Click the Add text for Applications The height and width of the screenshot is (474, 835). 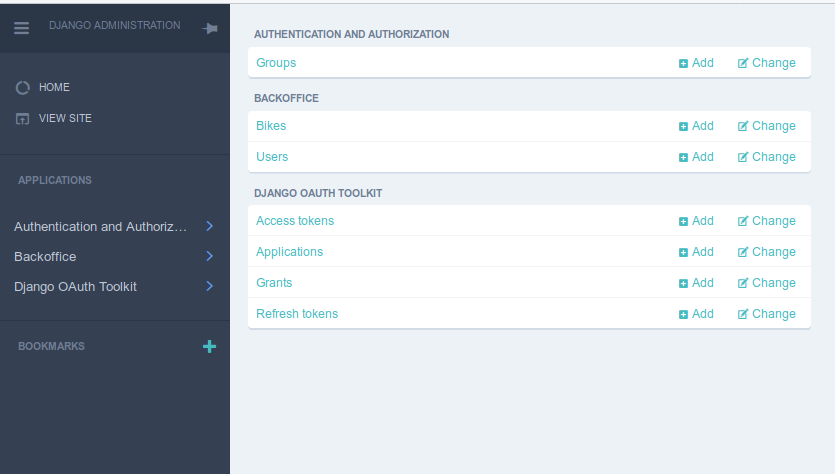[x=703, y=251]
